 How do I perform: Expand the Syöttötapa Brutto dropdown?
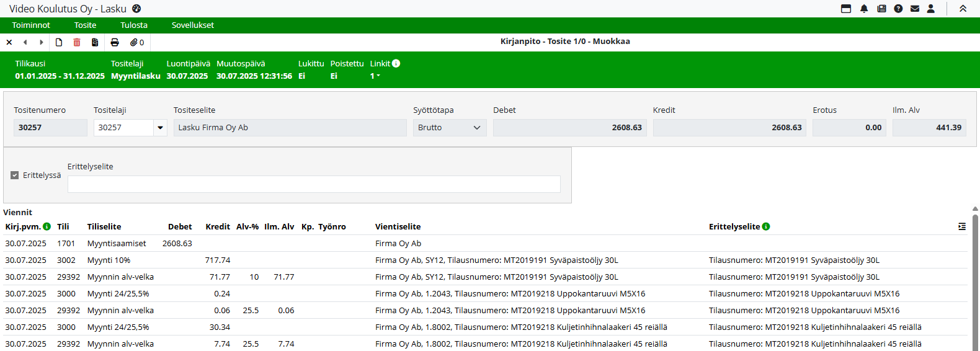coord(476,128)
